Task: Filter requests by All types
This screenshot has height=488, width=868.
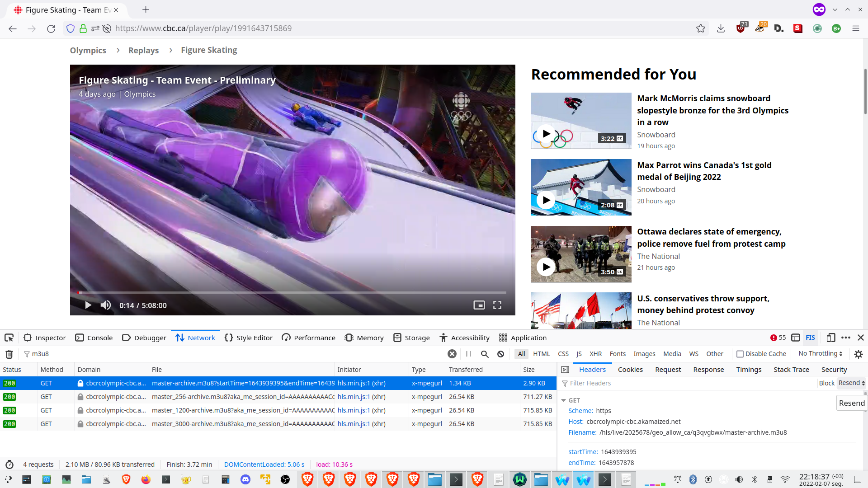Action: (x=521, y=354)
